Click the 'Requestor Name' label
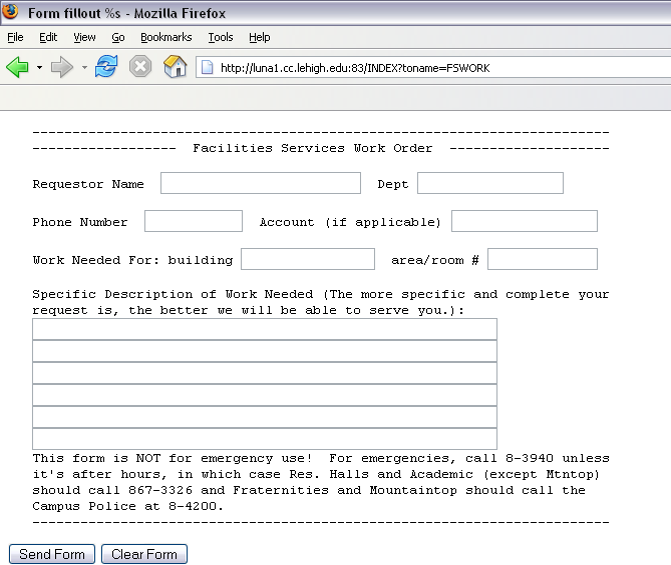This screenshot has height=565, width=671. click(x=88, y=184)
